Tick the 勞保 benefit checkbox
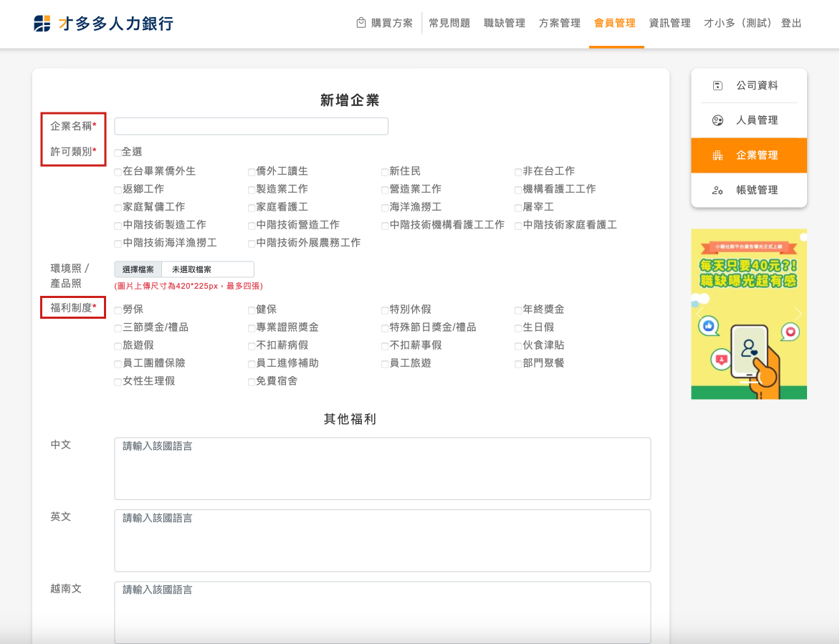 point(118,310)
